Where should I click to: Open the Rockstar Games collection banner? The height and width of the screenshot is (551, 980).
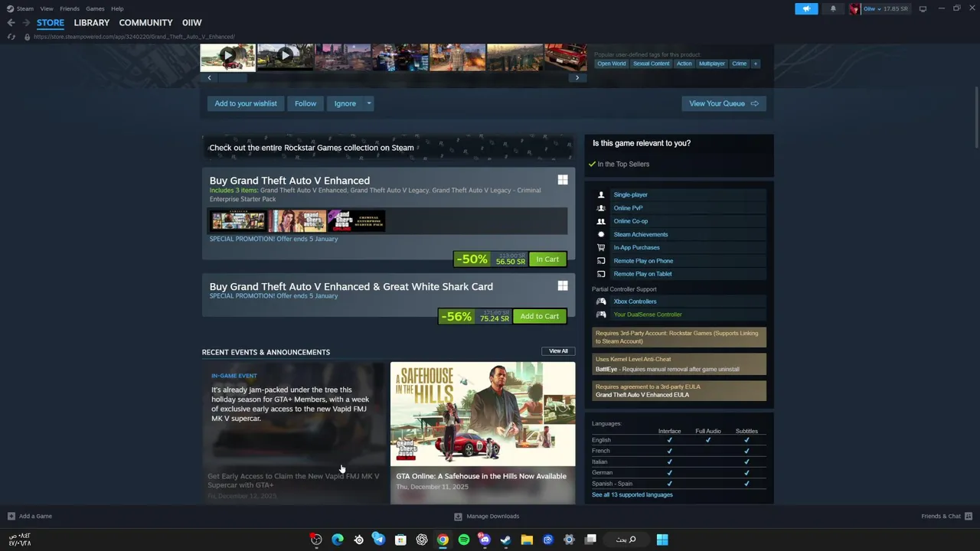coord(387,148)
